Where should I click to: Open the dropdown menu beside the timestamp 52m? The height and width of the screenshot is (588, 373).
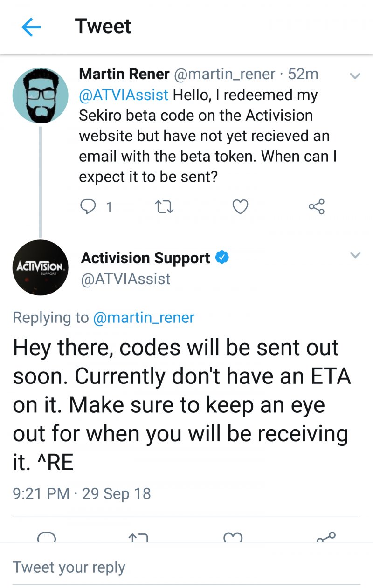(355, 75)
